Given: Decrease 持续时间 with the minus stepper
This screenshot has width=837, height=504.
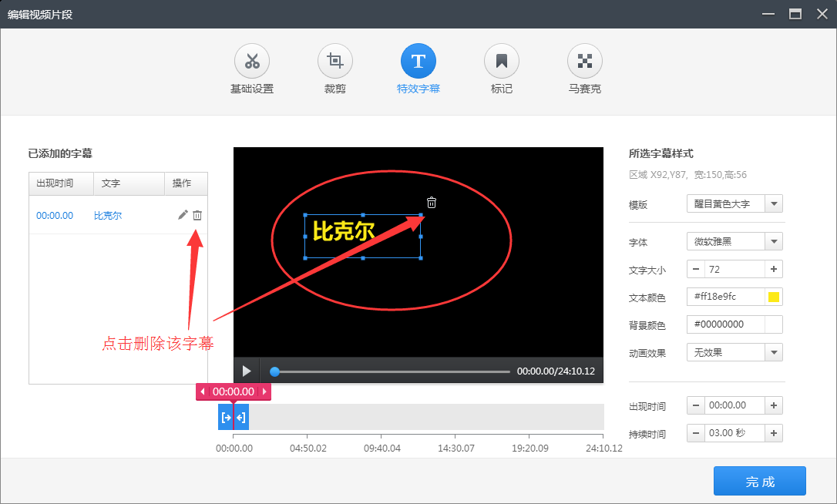Looking at the screenshot, I should point(695,433).
